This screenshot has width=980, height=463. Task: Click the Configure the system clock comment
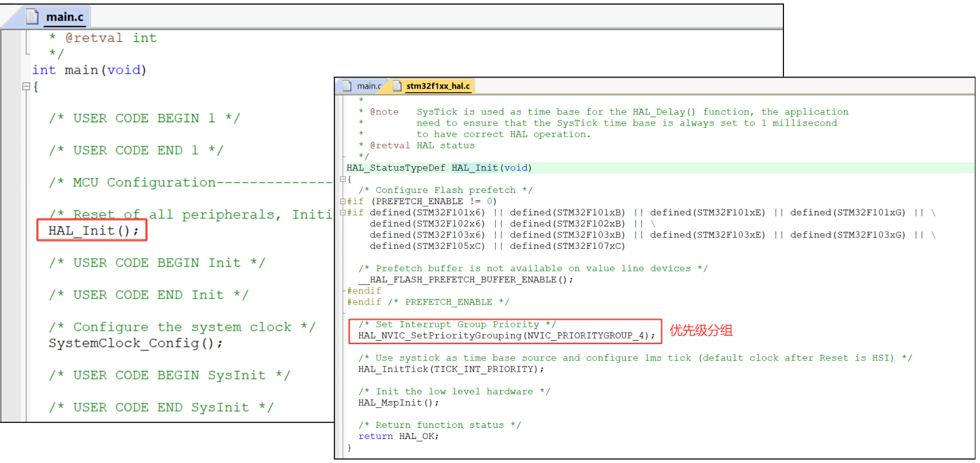(x=182, y=327)
